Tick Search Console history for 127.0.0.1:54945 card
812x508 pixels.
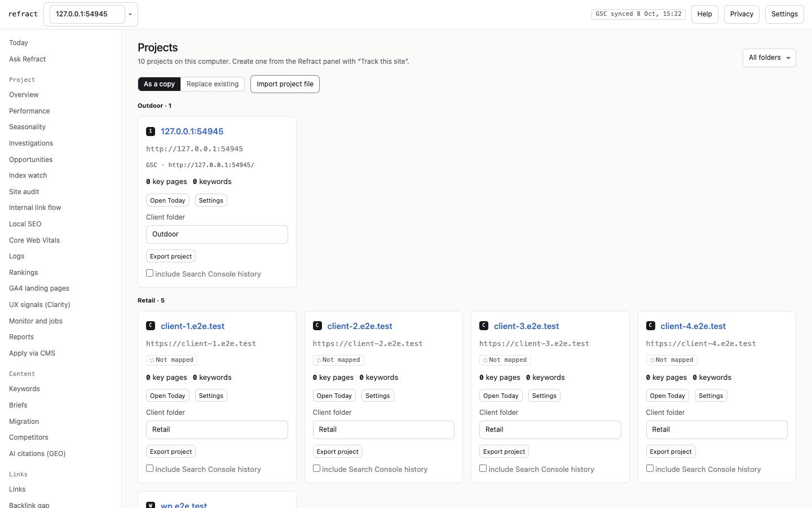pos(150,273)
